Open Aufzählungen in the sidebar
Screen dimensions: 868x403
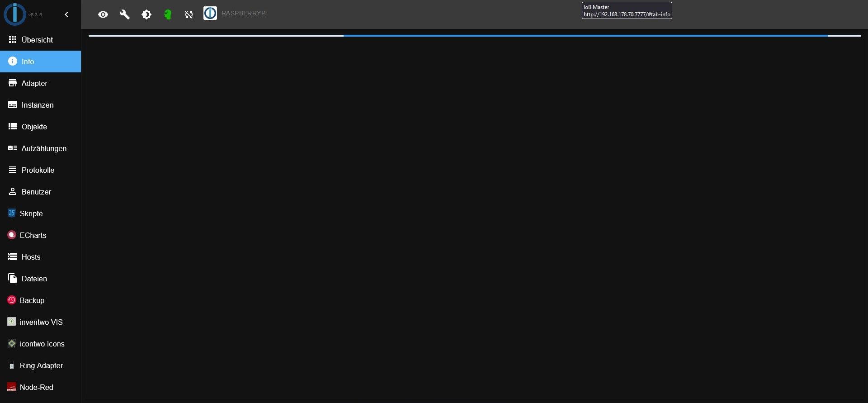pos(40,148)
